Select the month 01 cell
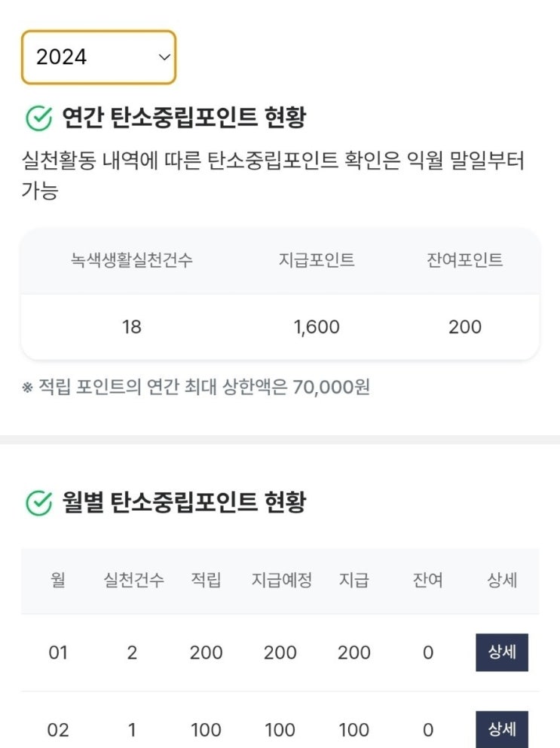This screenshot has width=560, height=748. tap(58, 652)
